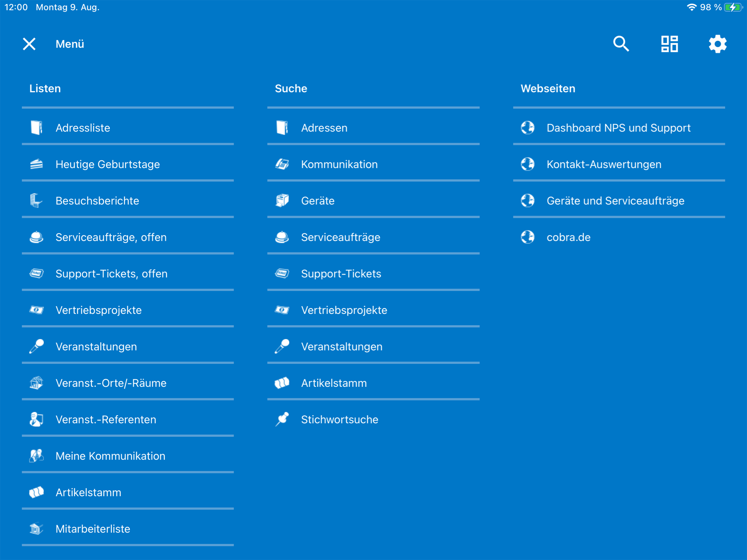
Task: Search Serviceaufträge in Suche column
Action: pos(373,237)
